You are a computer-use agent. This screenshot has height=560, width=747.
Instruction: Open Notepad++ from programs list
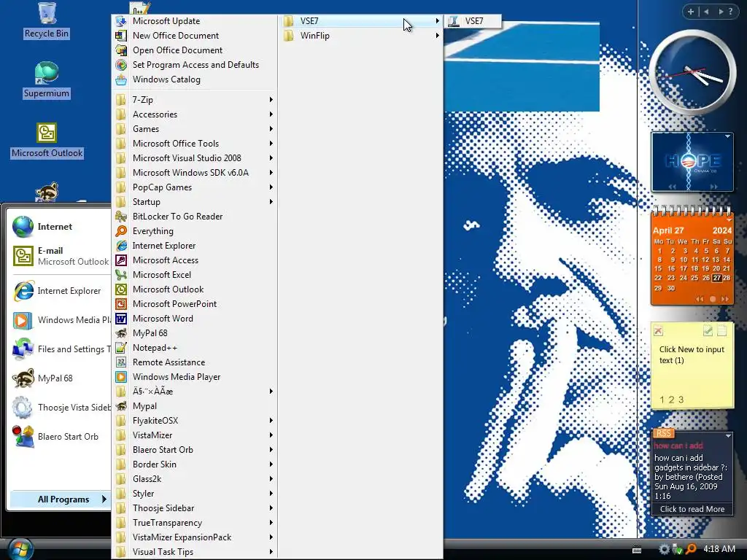195,348
